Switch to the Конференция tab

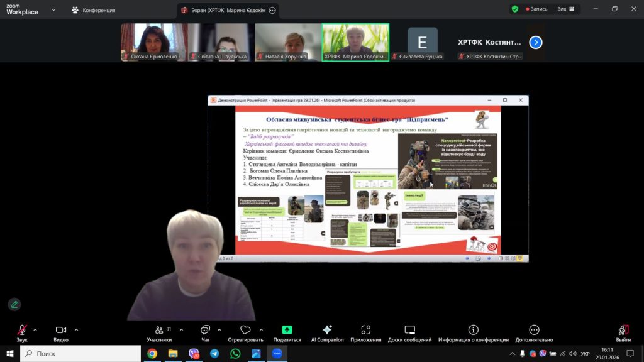pyautogui.click(x=93, y=10)
